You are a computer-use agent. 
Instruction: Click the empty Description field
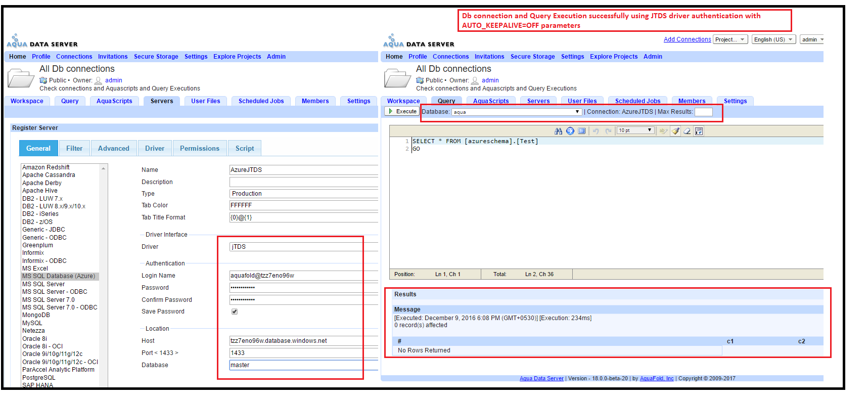[304, 182]
